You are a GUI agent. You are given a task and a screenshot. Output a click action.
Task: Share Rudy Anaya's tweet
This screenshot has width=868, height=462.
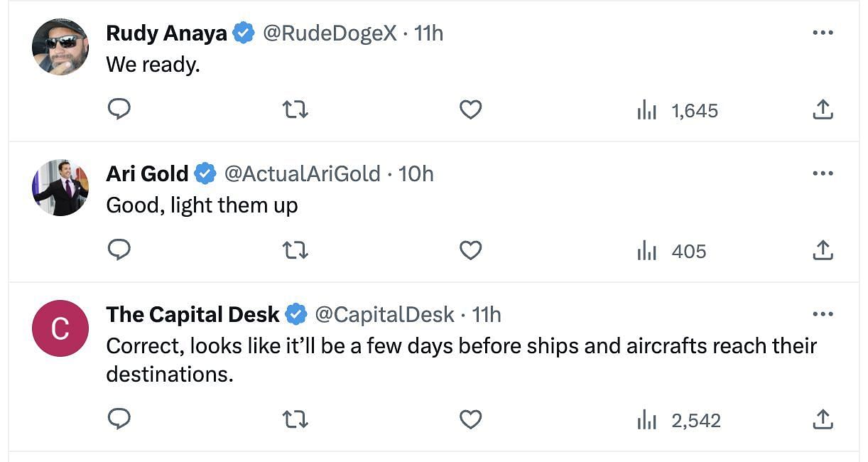[x=823, y=109]
